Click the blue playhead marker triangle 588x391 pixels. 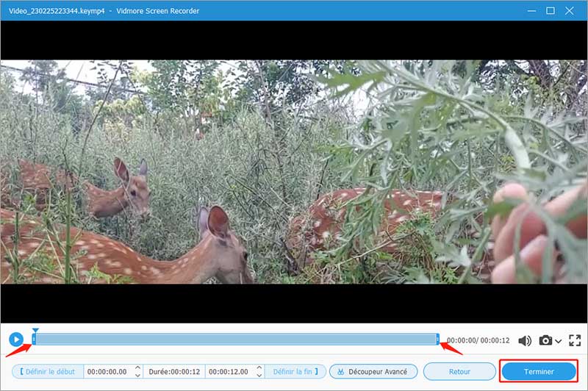click(35, 331)
